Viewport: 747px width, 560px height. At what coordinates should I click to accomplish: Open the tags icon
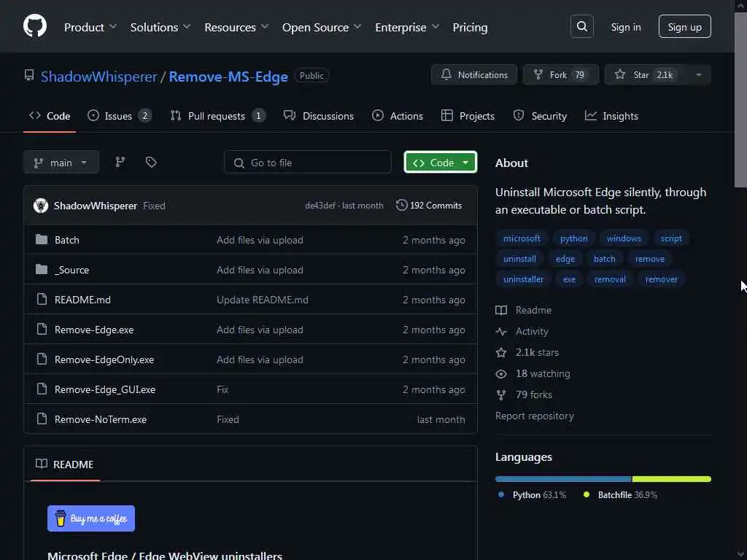pos(151,163)
